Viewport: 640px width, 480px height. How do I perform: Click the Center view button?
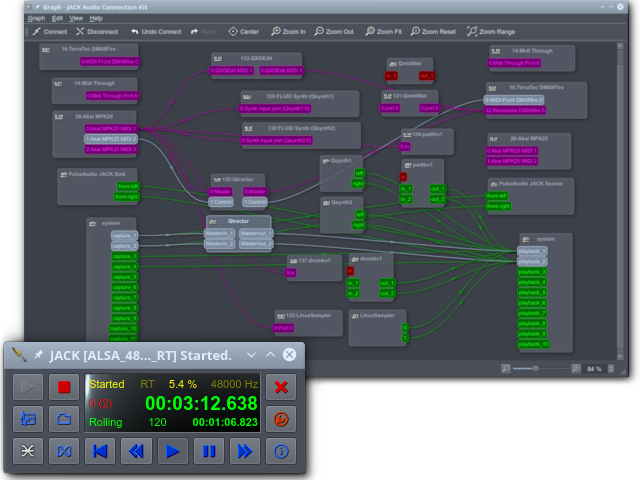pyautogui.click(x=244, y=31)
